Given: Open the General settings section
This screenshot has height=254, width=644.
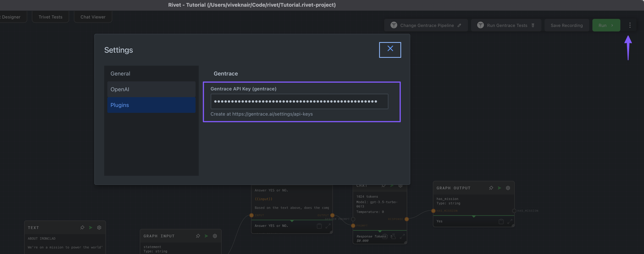Looking at the screenshot, I should point(151,74).
